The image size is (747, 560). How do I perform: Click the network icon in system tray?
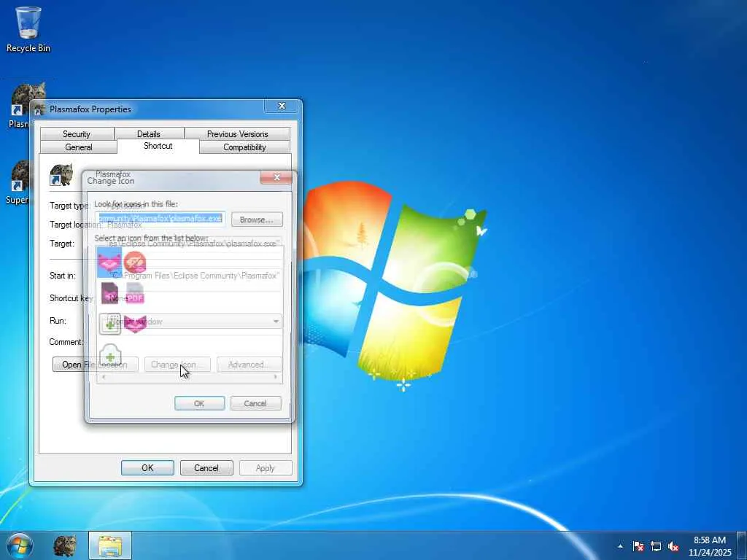coord(656,546)
